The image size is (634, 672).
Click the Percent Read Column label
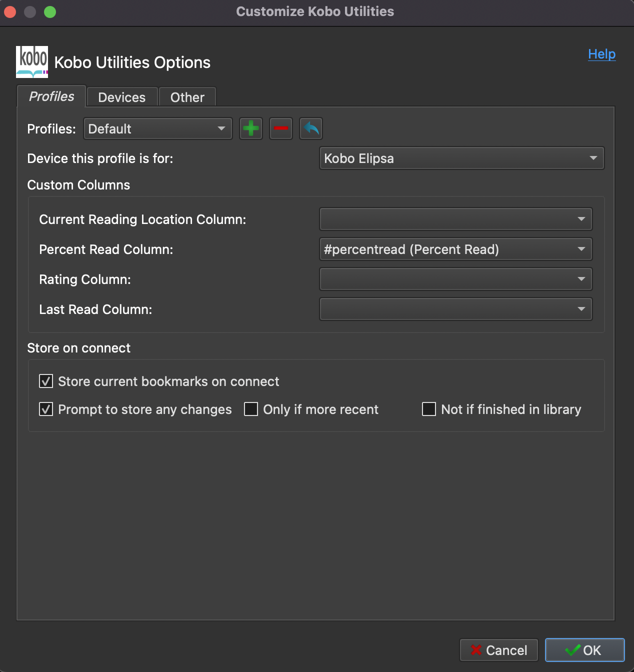[106, 249]
